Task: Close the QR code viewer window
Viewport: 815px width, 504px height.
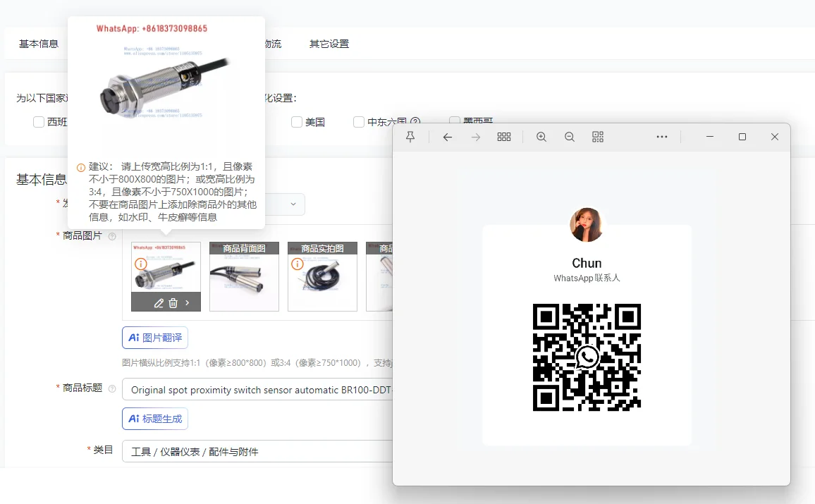Action: tap(774, 137)
